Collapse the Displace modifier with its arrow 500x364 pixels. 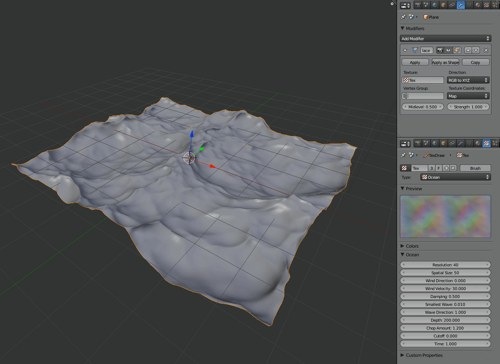tap(405, 50)
